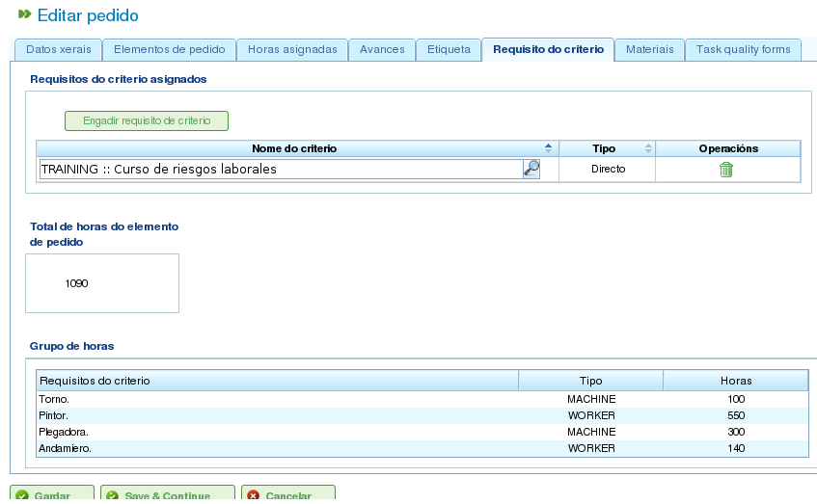The image size is (817, 504).
Task: Click the Gardar checkmark icon
Action: click(x=22, y=495)
